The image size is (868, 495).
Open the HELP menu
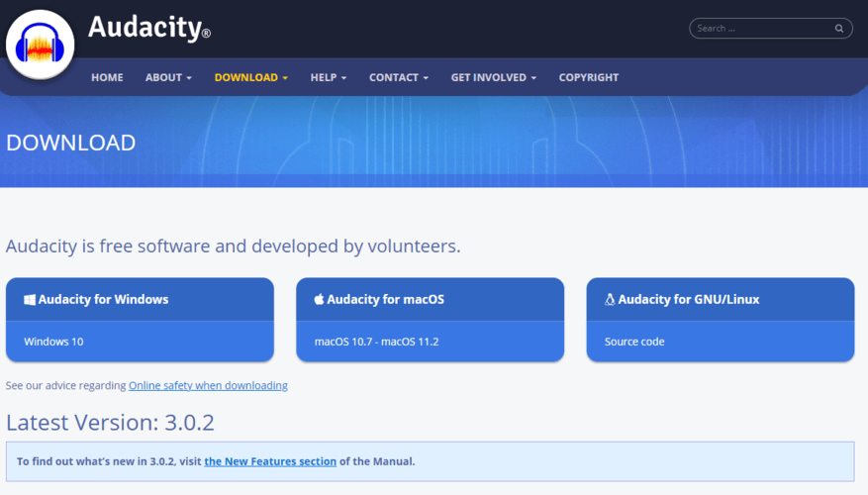click(x=329, y=77)
